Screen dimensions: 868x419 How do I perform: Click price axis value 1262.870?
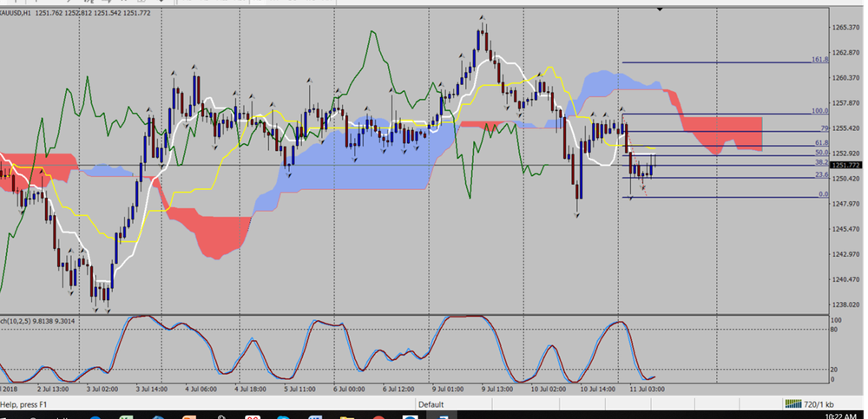click(845, 53)
